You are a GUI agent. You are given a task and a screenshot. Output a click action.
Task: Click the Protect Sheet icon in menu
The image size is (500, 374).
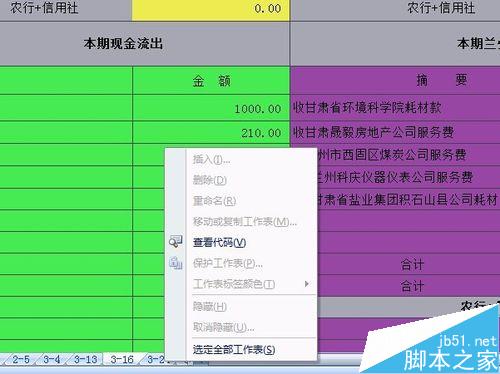175,263
